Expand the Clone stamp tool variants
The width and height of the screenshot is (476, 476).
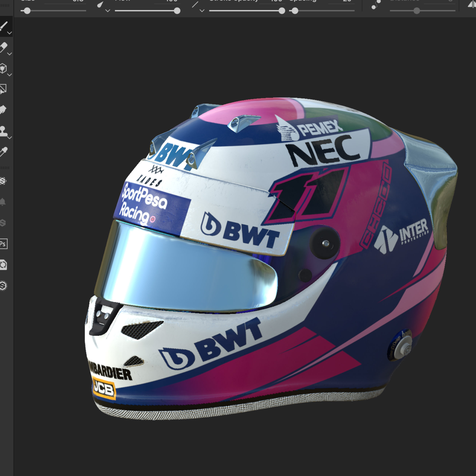(x=10, y=137)
